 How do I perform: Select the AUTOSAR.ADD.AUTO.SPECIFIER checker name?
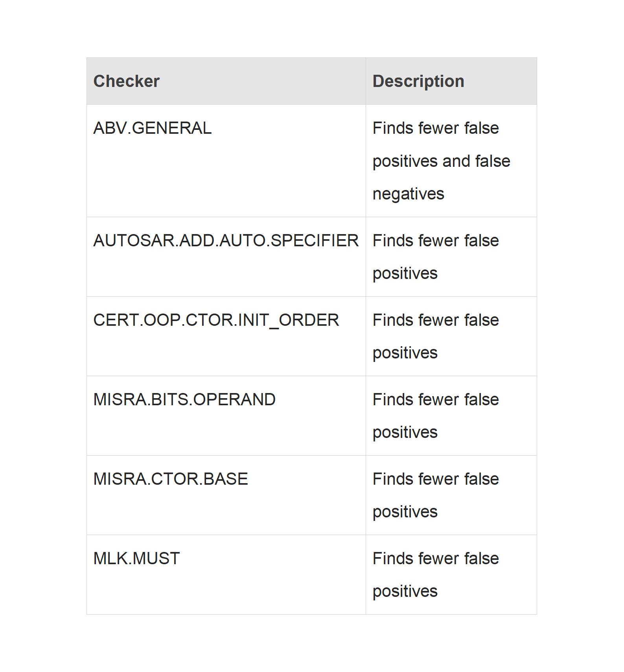tap(226, 241)
